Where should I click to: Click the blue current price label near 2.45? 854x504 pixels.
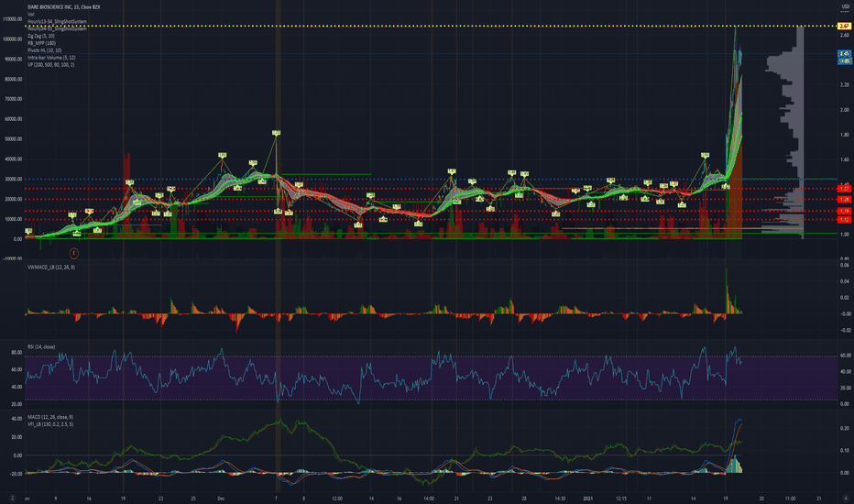coord(844,54)
